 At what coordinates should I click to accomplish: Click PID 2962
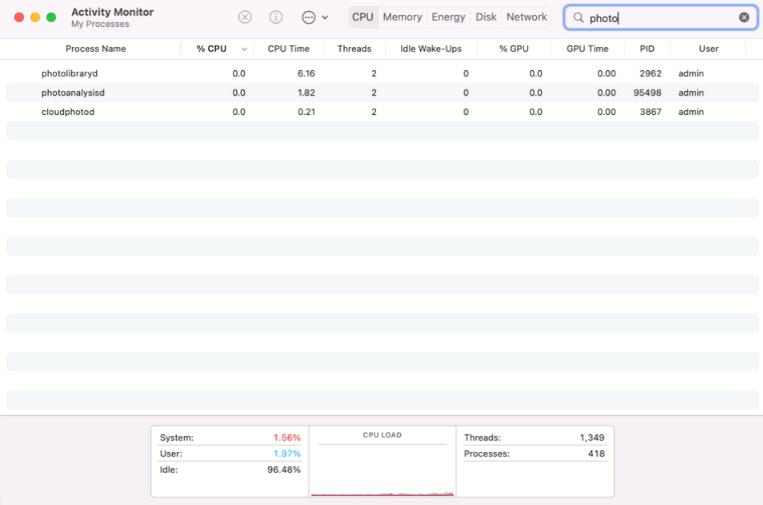click(651, 73)
